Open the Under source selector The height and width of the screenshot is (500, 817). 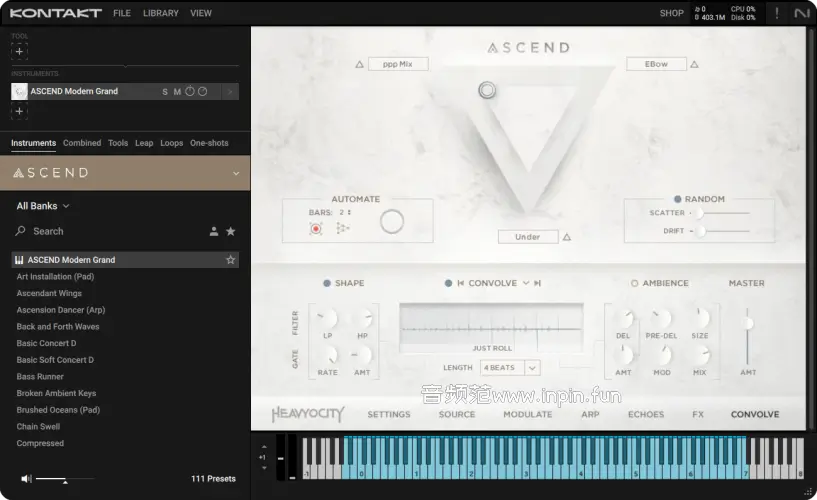pyautogui.click(x=528, y=237)
